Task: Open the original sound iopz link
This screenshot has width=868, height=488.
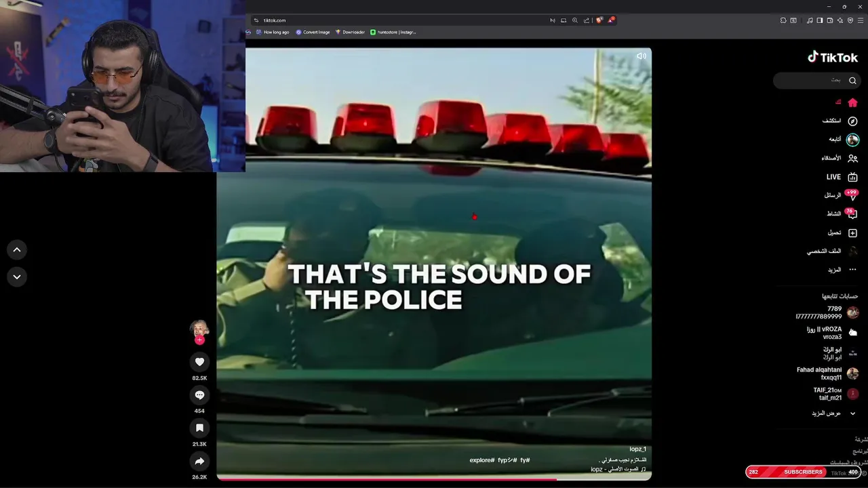Action: [618, 469]
